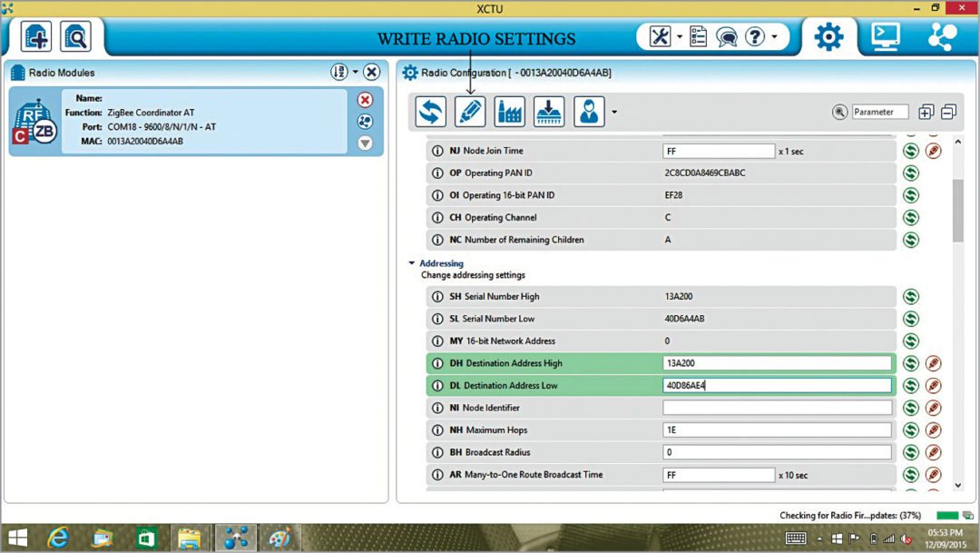
Task: Open the Discover radio modules search icon
Action: [75, 36]
